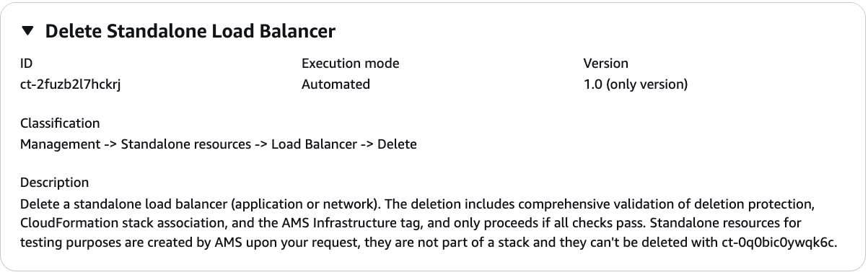
Task: Click the Classification label
Action: coord(60,123)
